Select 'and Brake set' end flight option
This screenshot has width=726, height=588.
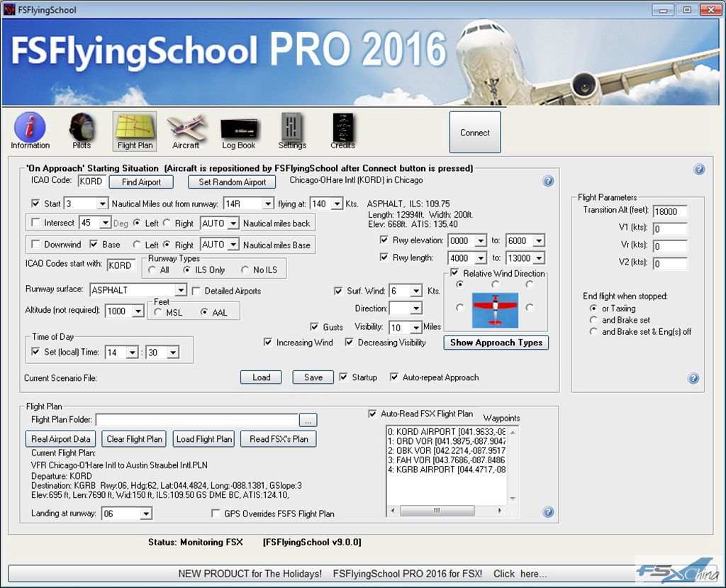pos(593,320)
